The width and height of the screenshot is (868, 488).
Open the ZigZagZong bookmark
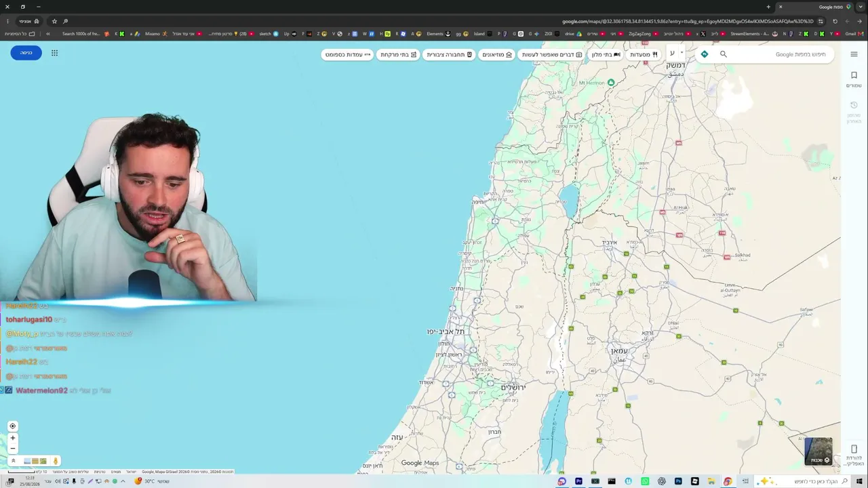click(x=643, y=34)
